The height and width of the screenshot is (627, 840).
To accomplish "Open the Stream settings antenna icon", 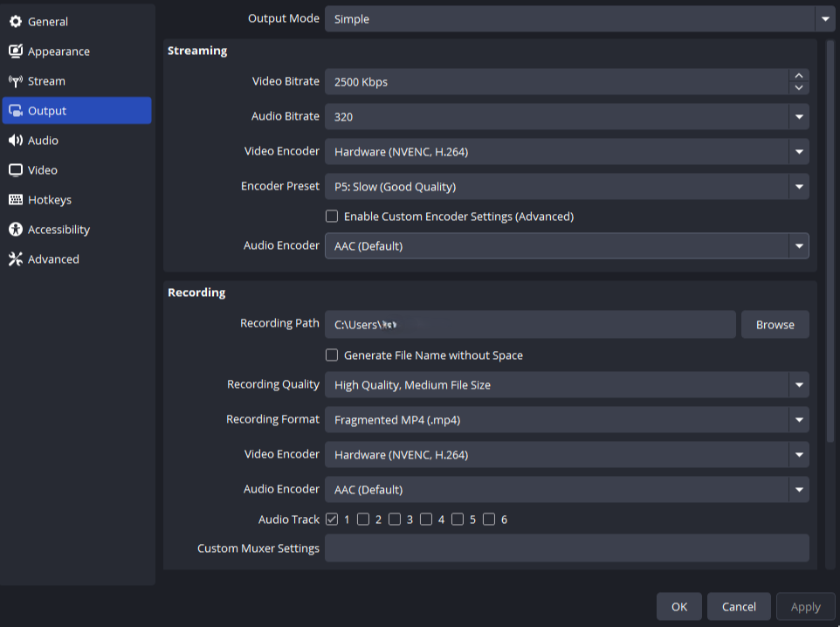I will point(16,81).
